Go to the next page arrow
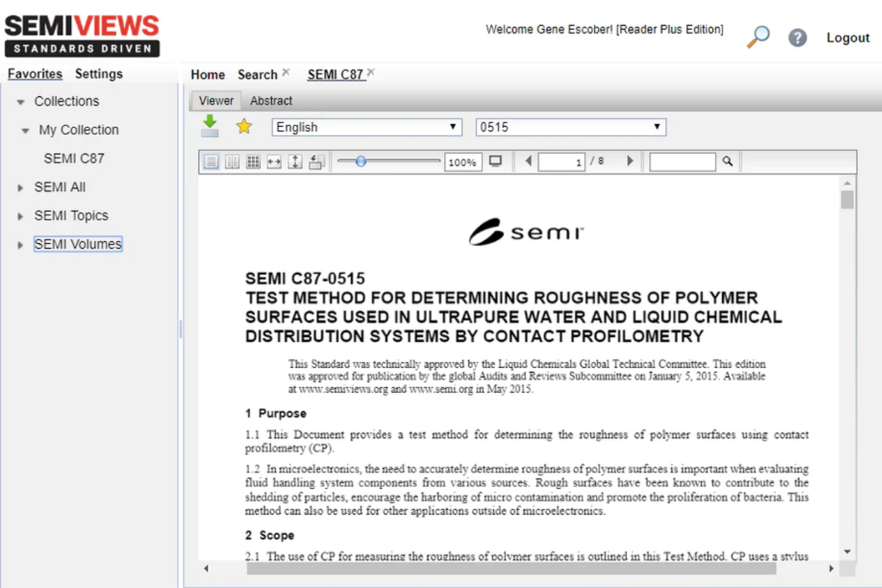882x588 pixels. tap(630, 161)
